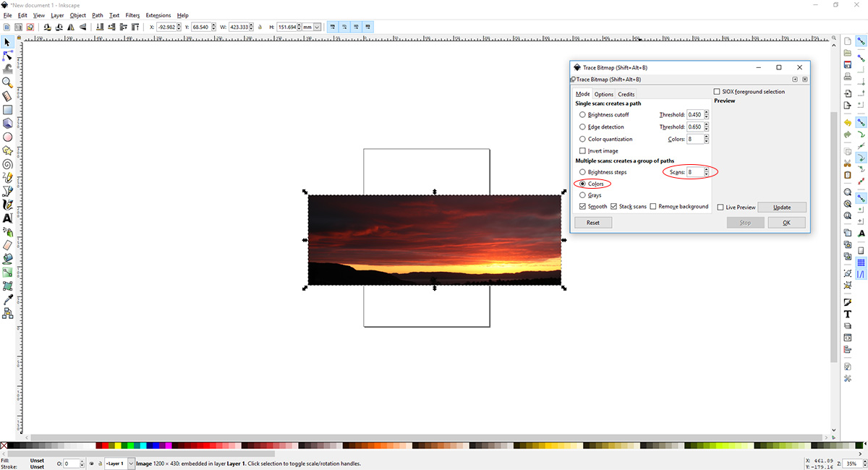This screenshot has height=470, width=868.
Task: Select the Bezier pen tool
Action: click(7, 191)
